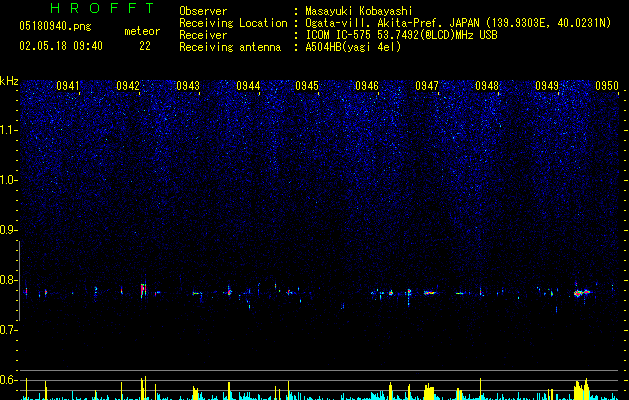The width and height of the screenshot is (629, 400).
Task: Click the 0948 time marker
Action: tap(487, 86)
